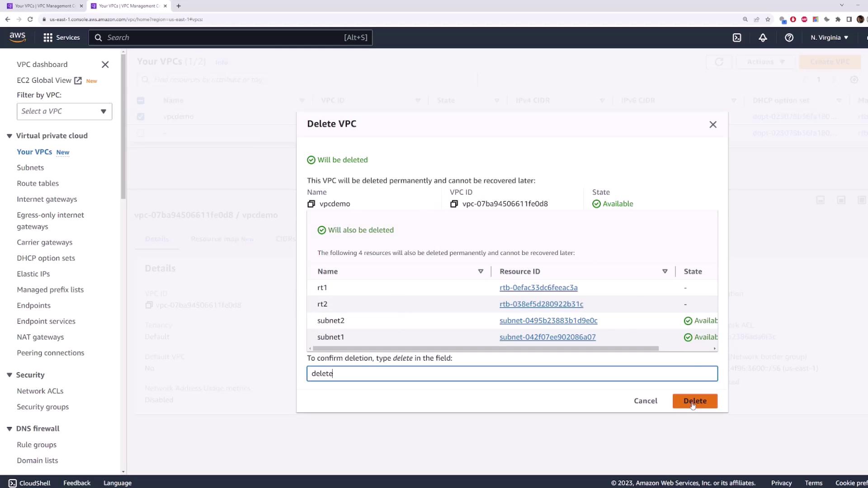The height and width of the screenshot is (488, 868).
Task: Open the notifications bell
Action: [763, 38]
